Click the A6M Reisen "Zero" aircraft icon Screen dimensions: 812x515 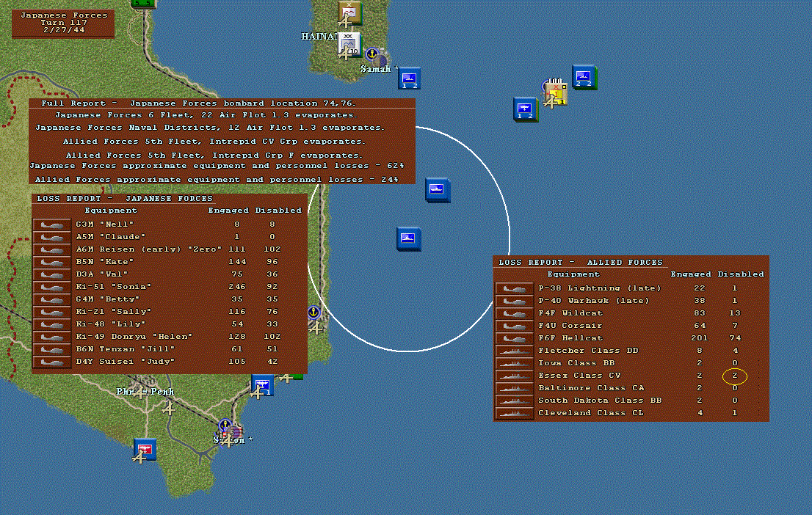pyautogui.click(x=52, y=249)
